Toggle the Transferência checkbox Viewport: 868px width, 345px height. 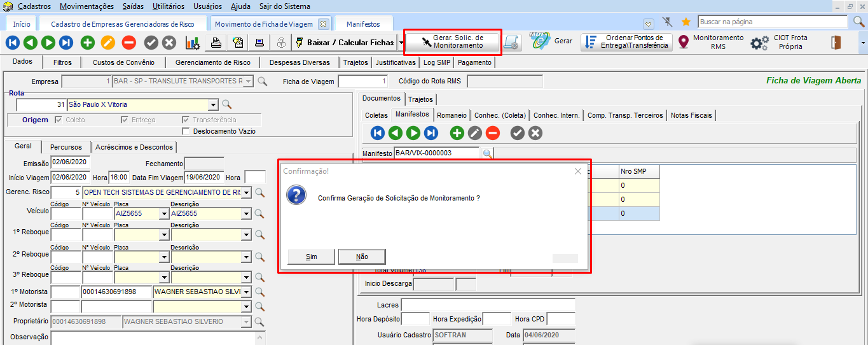186,120
